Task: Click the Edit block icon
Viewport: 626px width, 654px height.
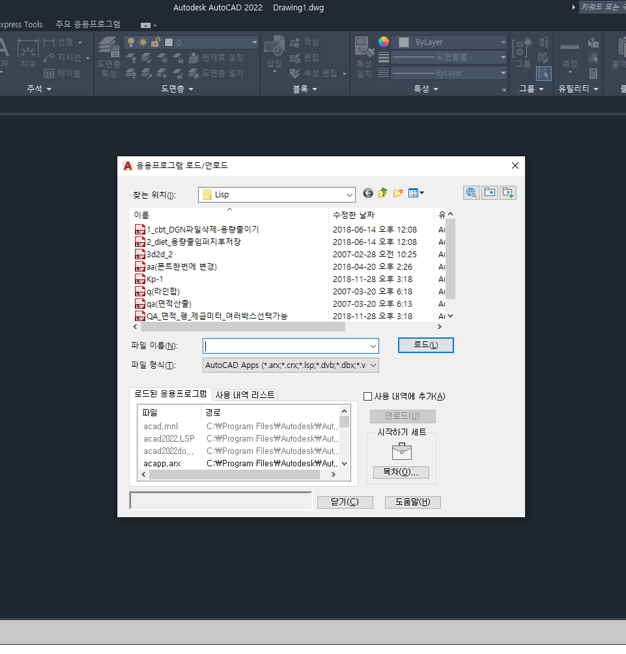Action: tap(295, 58)
